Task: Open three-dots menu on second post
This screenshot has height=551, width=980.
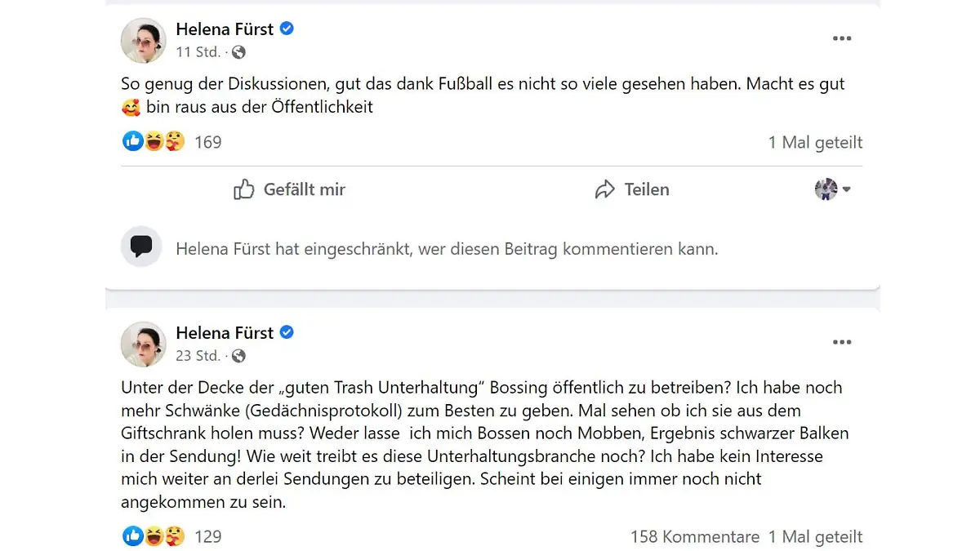Action: pos(842,342)
